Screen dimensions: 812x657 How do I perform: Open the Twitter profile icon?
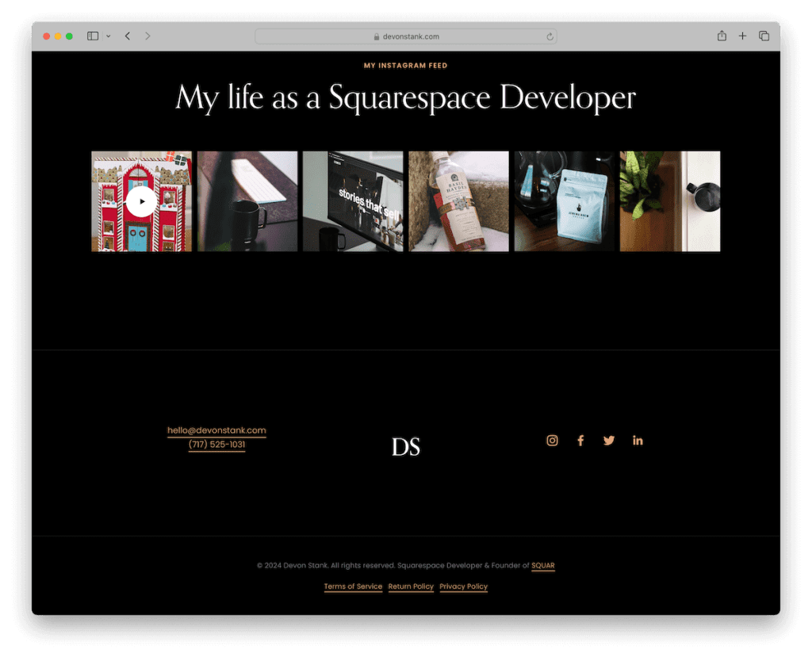pos(609,440)
